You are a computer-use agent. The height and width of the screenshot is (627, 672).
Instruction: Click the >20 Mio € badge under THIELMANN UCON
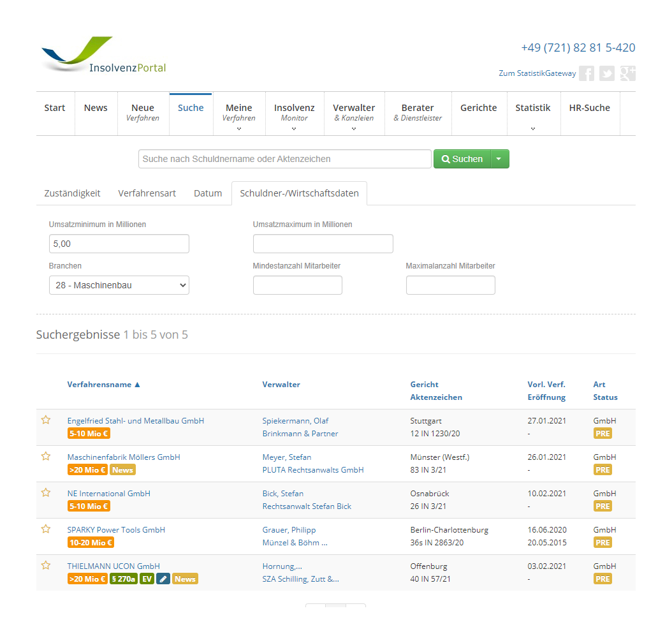point(87,579)
